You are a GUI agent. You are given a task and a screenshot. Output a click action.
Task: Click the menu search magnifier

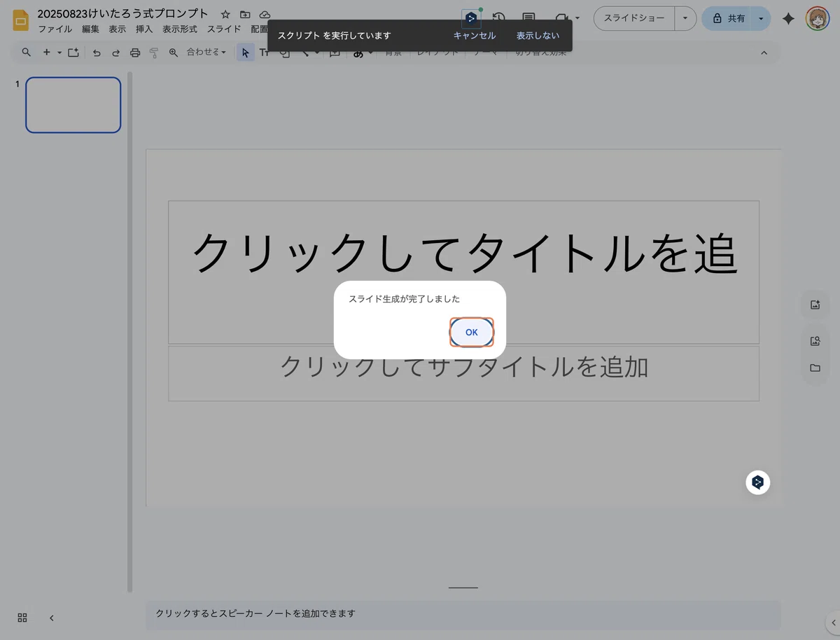click(27, 53)
